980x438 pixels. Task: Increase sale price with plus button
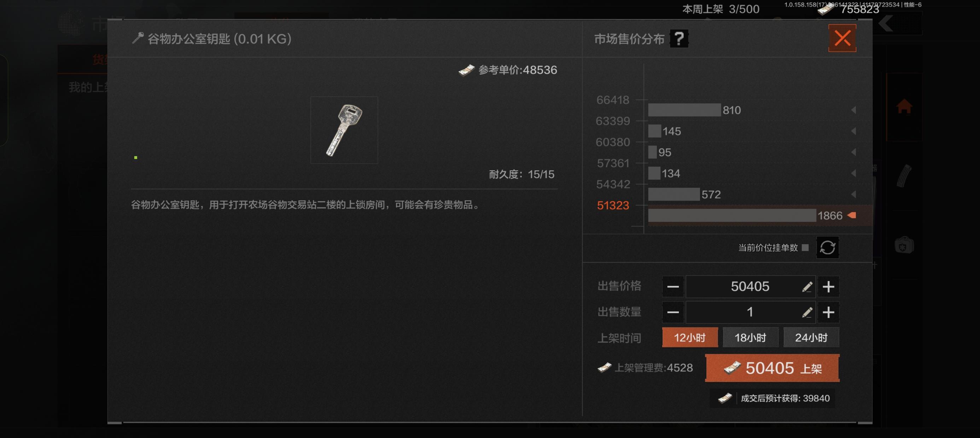pyautogui.click(x=828, y=287)
